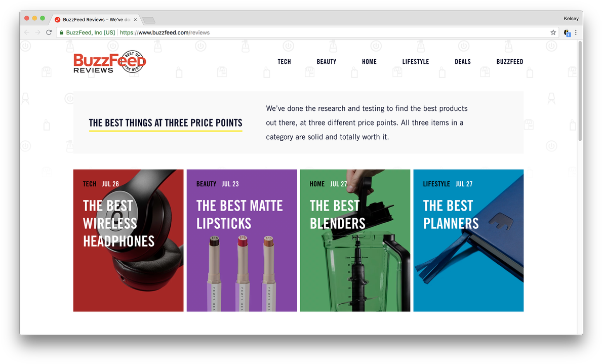This screenshot has height=364, width=602.
Task: Open the LIFESTYLE section link
Action: [415, 61]
